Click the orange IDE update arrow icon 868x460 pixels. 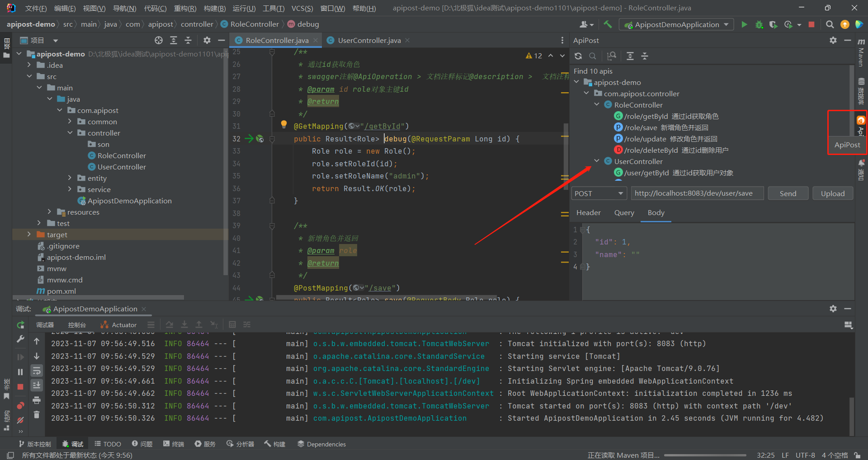point(844,24)
